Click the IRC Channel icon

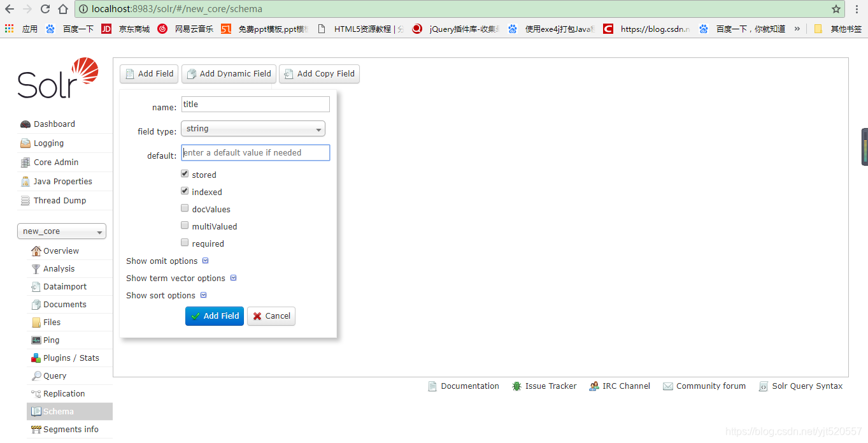[x=594, y=386]
